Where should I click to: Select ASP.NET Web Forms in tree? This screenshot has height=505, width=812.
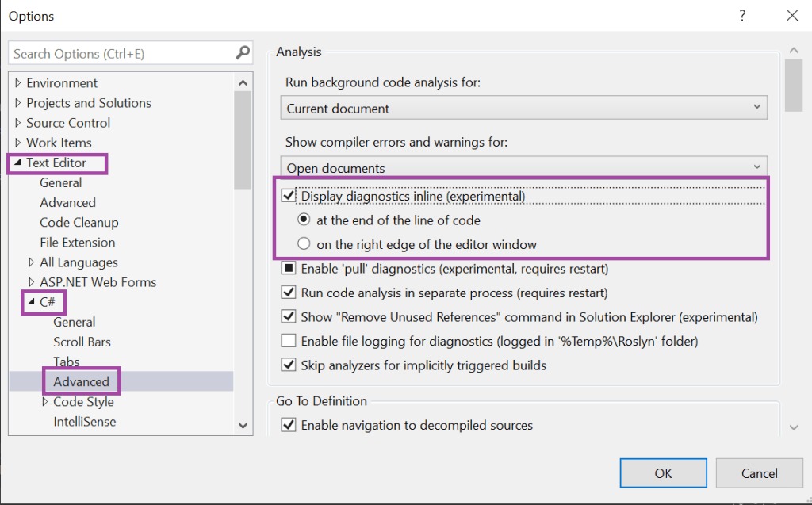tap(98, 281)
